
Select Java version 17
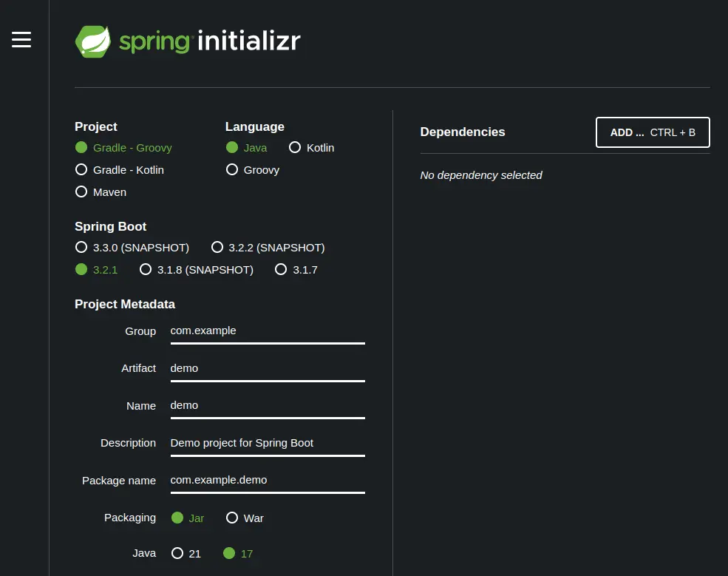[x=238, y=553]
